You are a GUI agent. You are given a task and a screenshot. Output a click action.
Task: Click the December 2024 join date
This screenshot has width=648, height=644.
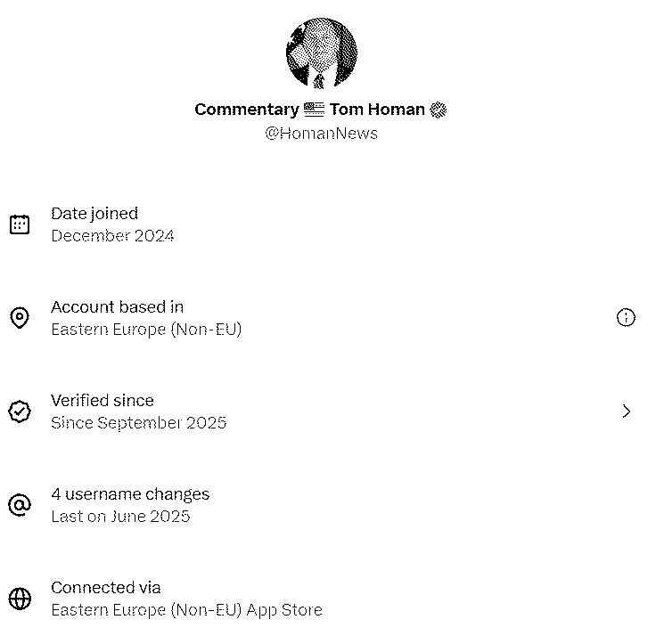[x=112, y=236]
